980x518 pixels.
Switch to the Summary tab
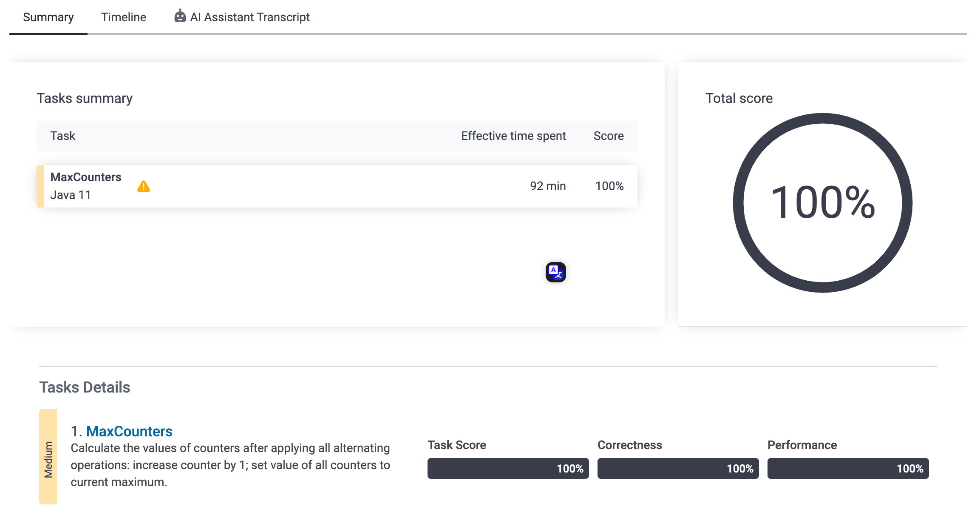pyautogui.click(x=48, y=17)
